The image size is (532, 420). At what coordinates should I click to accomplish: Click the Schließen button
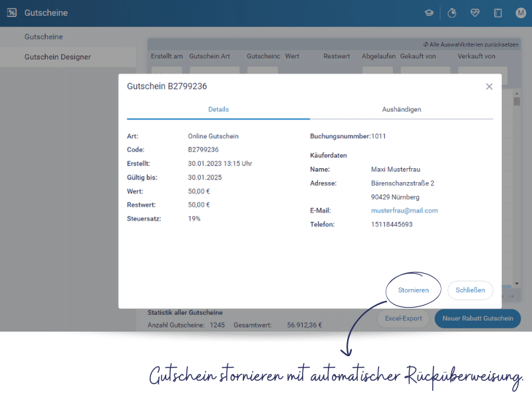pos(470,290)
